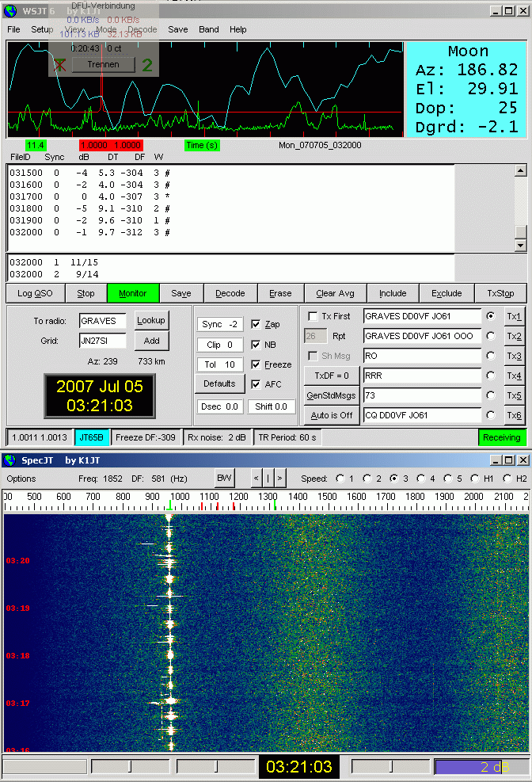Select the H2 speed radio button
The image size is (532, 782).
[x=507, y=479]
